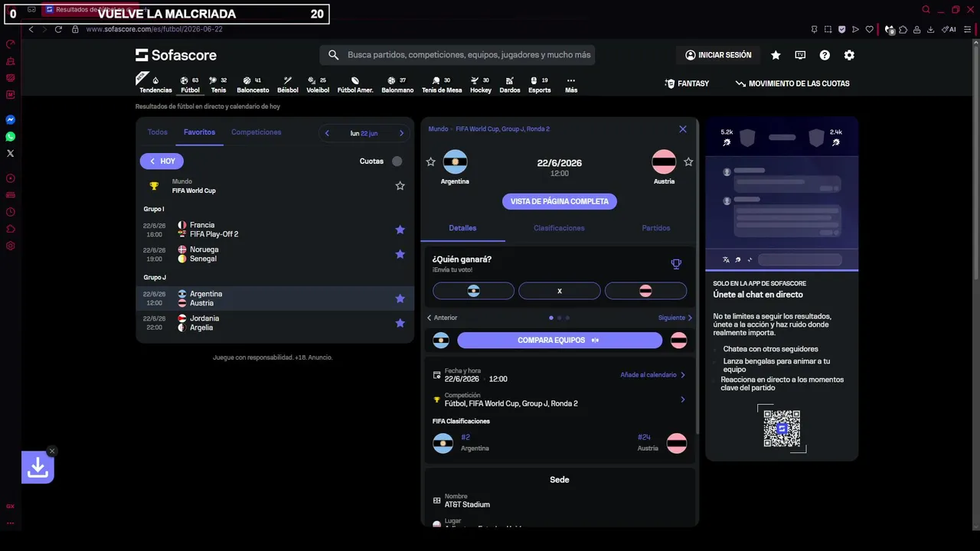Open the Dardos sports category
Screen dimensions: 980x551
pyautogui.click(x=510, y=84)
